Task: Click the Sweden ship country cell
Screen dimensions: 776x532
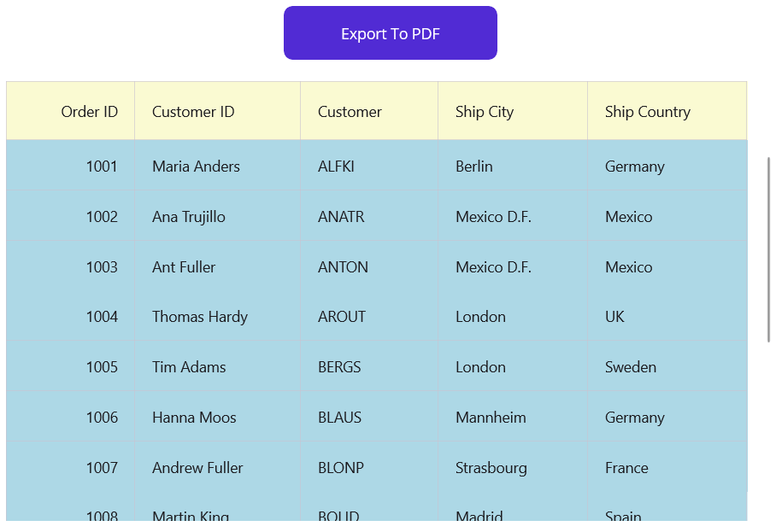Action: (631, 367)
